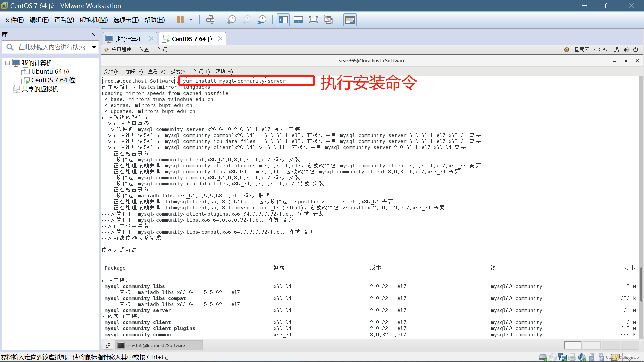The image size is (644, 362).
Task: Select 共享的虚拟机 in library
Action: (x=40, y=89)
